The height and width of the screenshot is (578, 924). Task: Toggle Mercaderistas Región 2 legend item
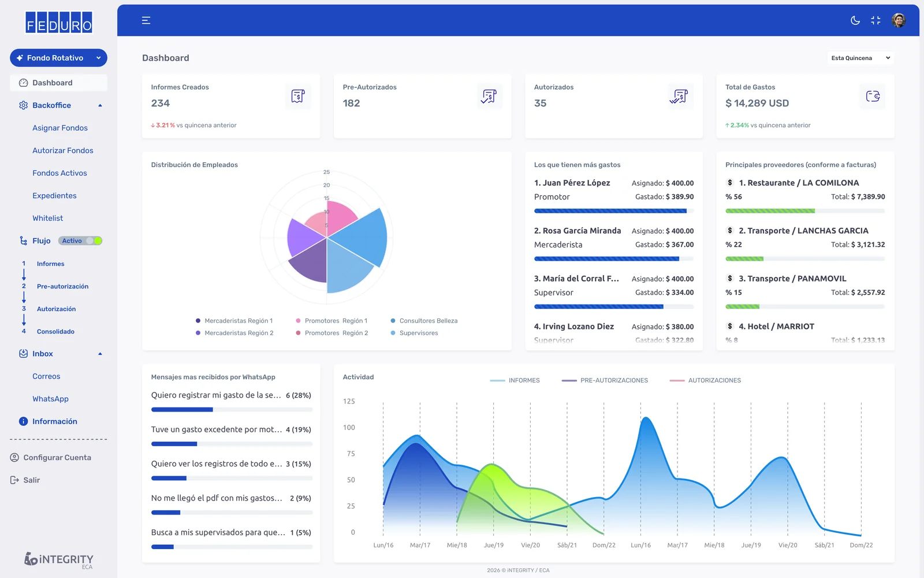coord(234,333)
